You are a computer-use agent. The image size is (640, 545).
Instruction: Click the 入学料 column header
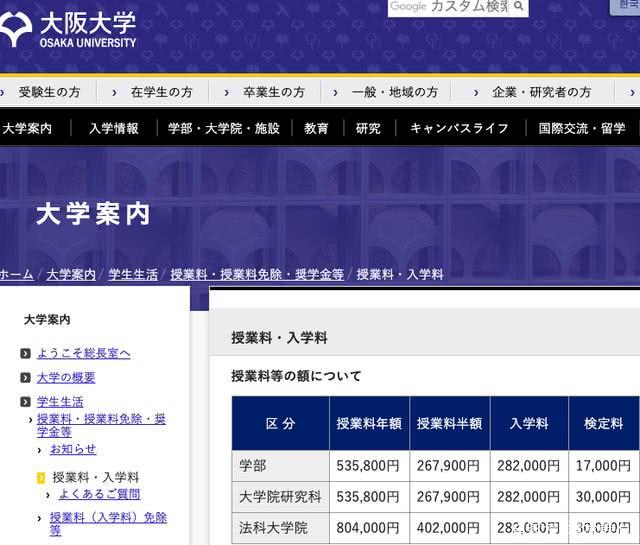coord(529,423)
